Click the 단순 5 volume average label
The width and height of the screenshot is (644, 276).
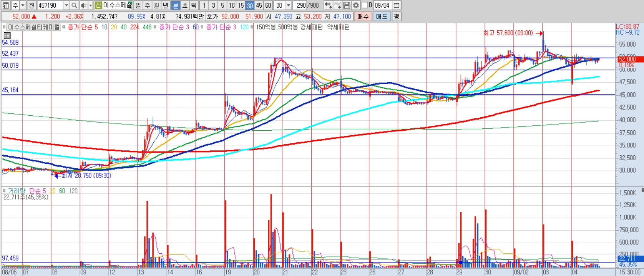click(37, 191)
